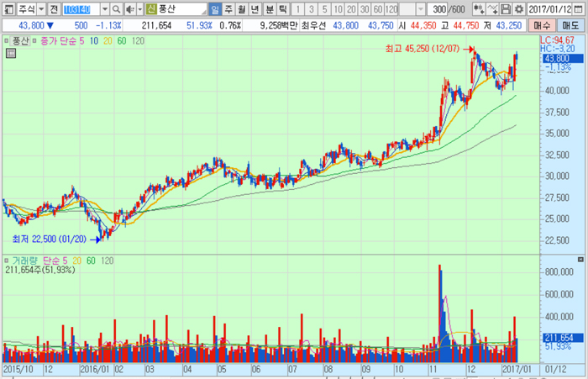The width and height of the screenshot is (588, 379).
Task: Toggle daily (일) chart period
Action: (x=215, y=8)
